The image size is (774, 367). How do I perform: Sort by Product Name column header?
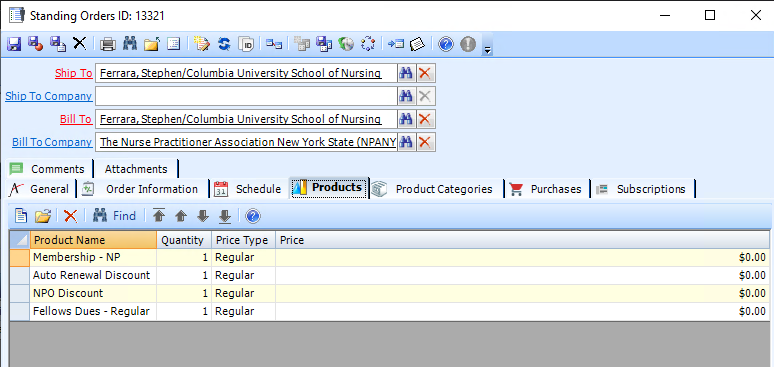point(93,240)
